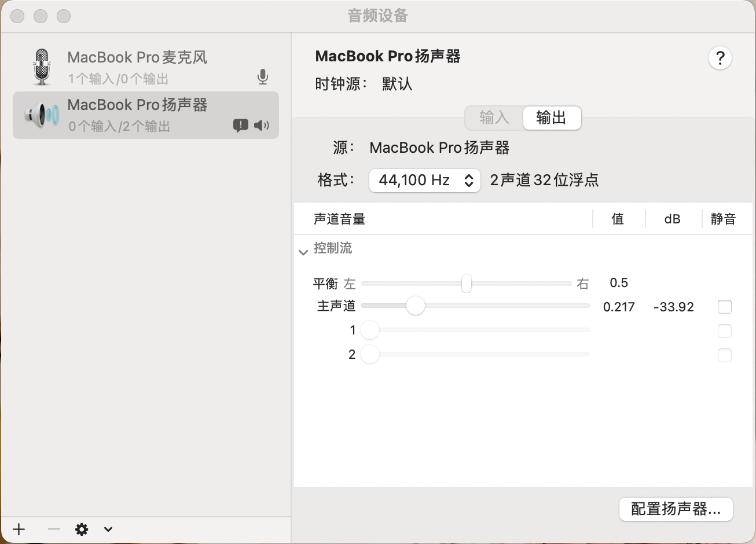Viewport: 756px width, 544px height.
Task: Click the -33.92 dB value field
Action: tap(673, 307)
